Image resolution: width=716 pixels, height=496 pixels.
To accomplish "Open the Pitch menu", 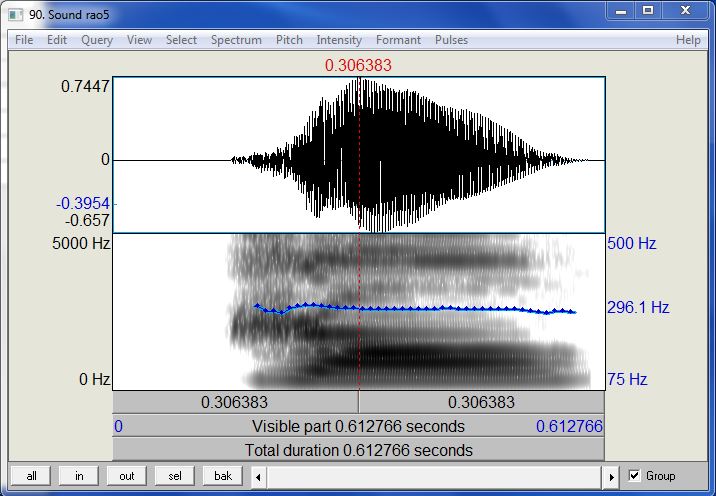I will [x=289, y=40].
